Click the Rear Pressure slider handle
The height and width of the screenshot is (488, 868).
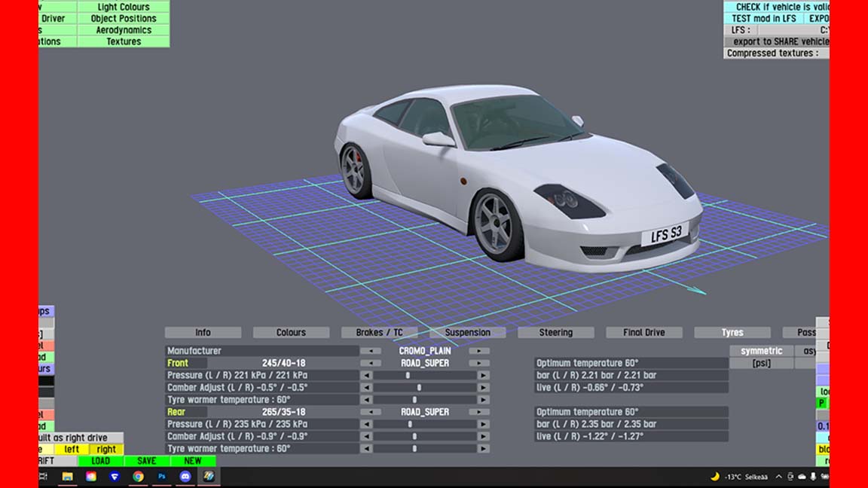410,424
